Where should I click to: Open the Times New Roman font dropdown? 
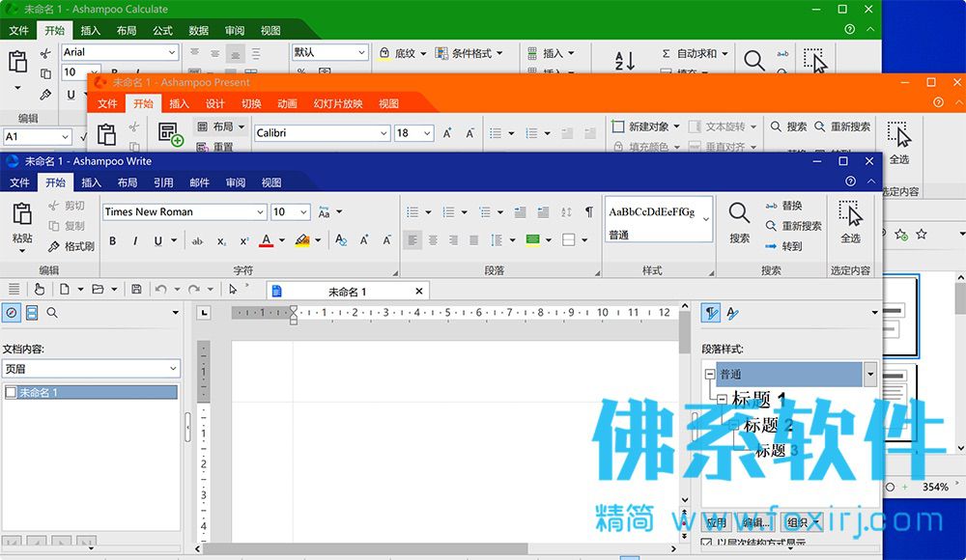[260, 211]
